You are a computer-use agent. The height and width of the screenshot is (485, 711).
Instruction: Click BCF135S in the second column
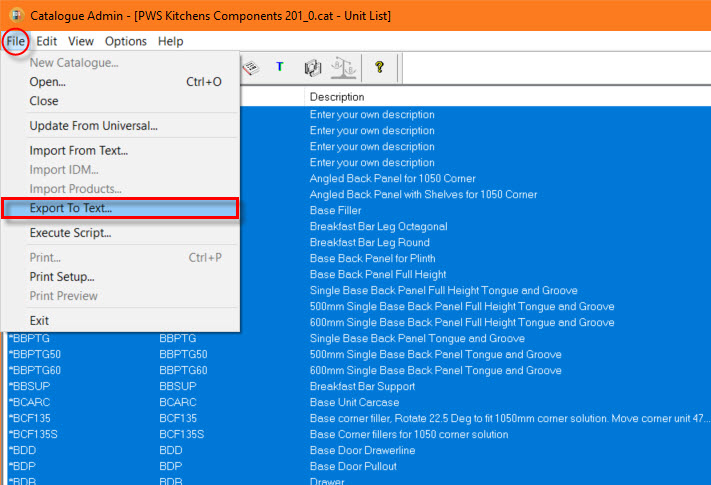tap(182, 434)
